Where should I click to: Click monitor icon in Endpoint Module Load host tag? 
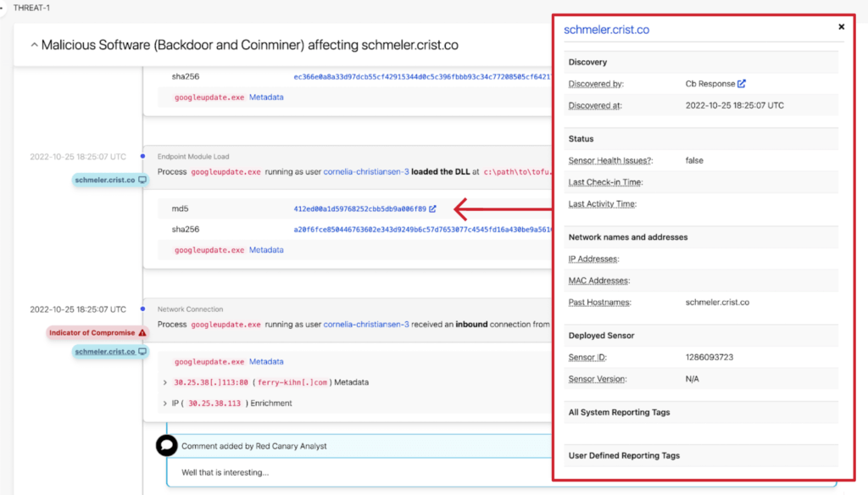click(142, 181)
